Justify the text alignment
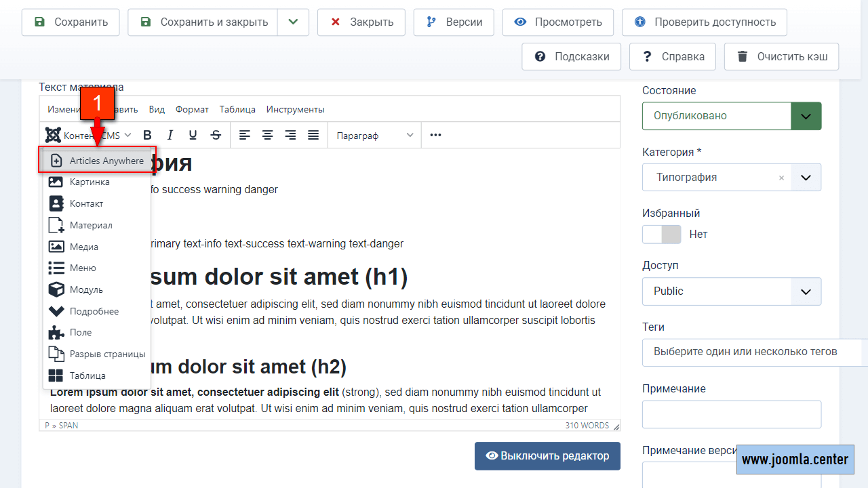868x488 pixels. 313,135
